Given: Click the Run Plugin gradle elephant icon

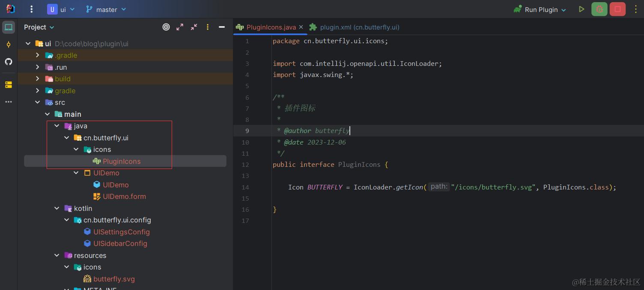Looking at the screenshot, I should click(518, 9).
